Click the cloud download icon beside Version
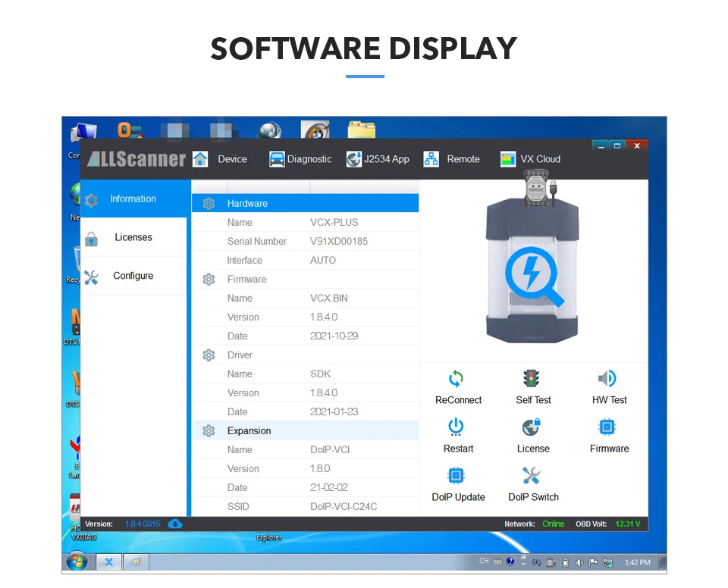The height and width of the screenshot is (588, 728). [175, 524]
